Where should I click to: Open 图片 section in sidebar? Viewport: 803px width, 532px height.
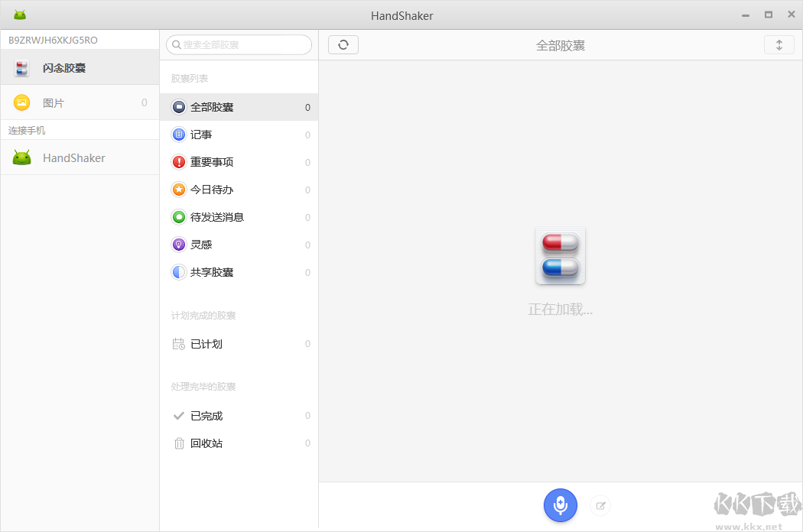tap(80, 103)
